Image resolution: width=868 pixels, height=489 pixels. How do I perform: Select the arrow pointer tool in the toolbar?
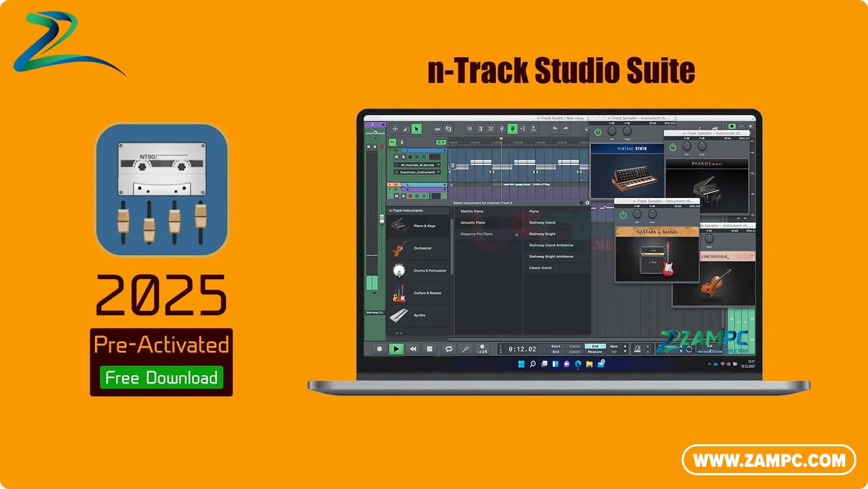click(x=417, y=129)
